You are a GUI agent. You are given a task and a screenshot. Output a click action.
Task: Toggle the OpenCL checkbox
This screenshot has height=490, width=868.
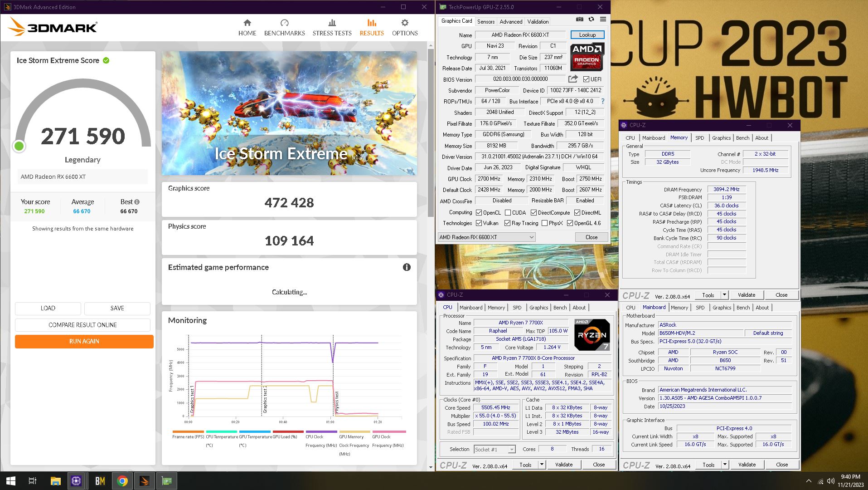click(x=479, y=212)
